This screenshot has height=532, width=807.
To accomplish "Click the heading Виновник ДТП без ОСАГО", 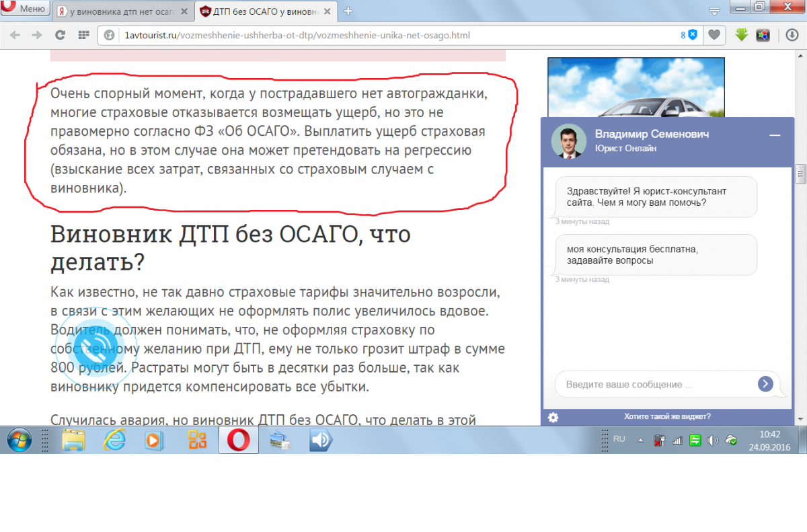I will (231, 247).
